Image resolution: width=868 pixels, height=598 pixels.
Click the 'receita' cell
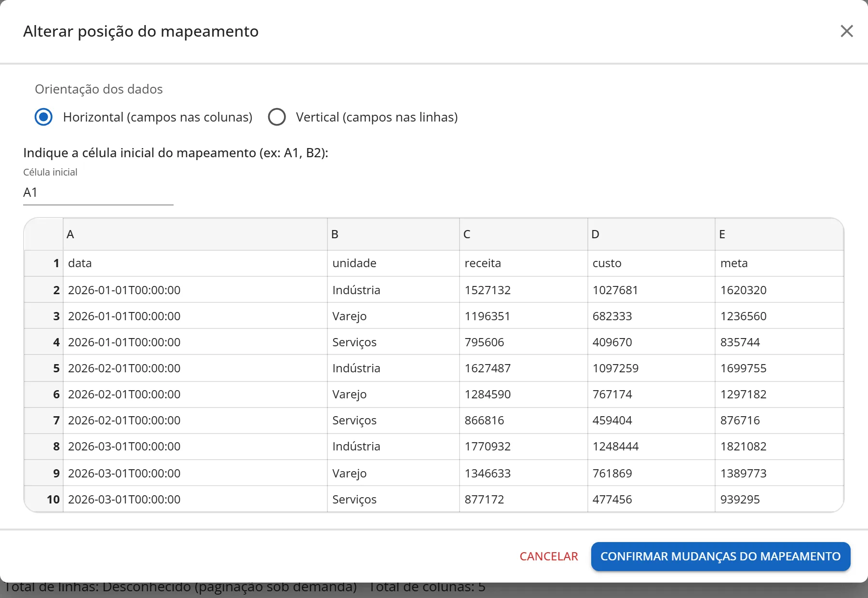[523, 263]
